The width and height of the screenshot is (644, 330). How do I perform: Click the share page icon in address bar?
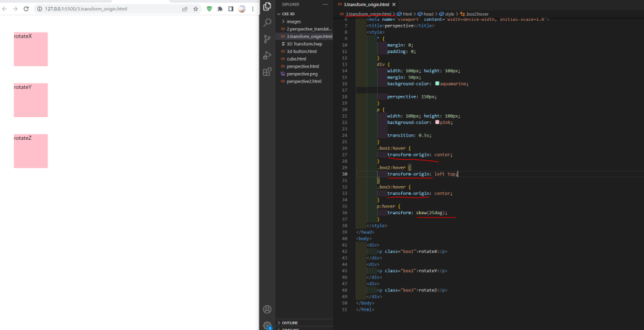185,9
